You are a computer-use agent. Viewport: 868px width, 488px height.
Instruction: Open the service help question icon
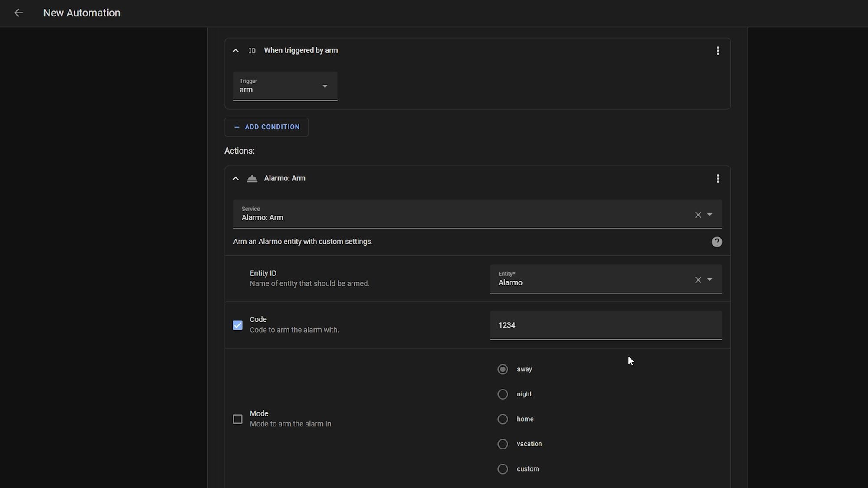click(x=717, y=242)
